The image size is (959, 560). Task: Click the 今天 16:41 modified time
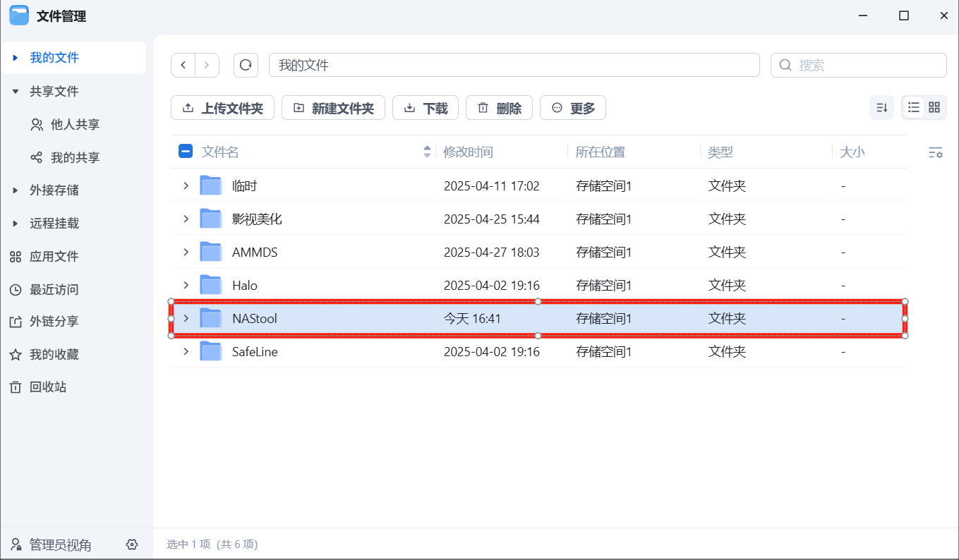[x=472, y=319]
